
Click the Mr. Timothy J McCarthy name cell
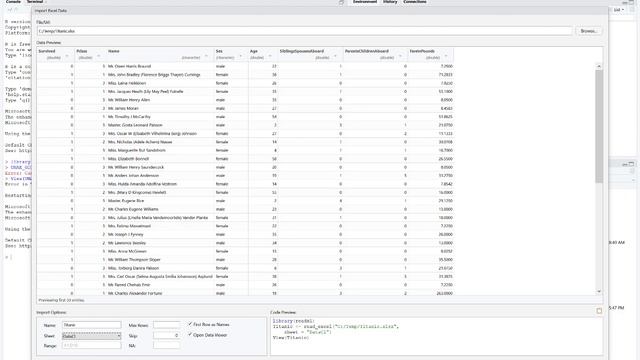point(129,117)
